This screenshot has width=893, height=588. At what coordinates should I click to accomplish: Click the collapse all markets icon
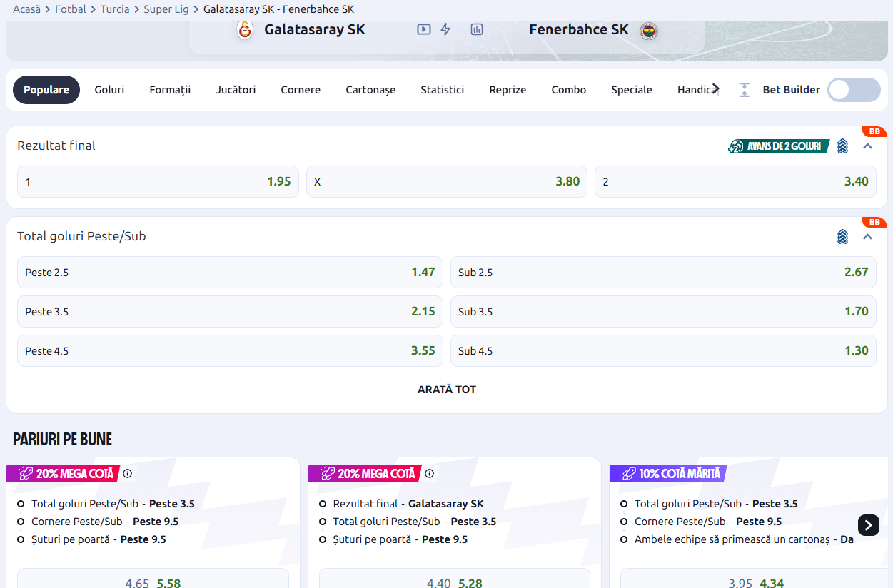[745, 90]
